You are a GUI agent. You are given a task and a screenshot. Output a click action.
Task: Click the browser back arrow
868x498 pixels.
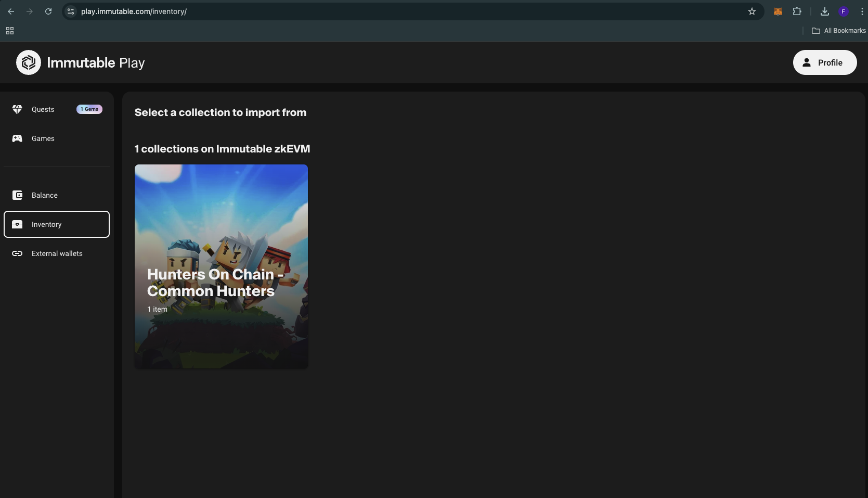[x=11, y=11]
